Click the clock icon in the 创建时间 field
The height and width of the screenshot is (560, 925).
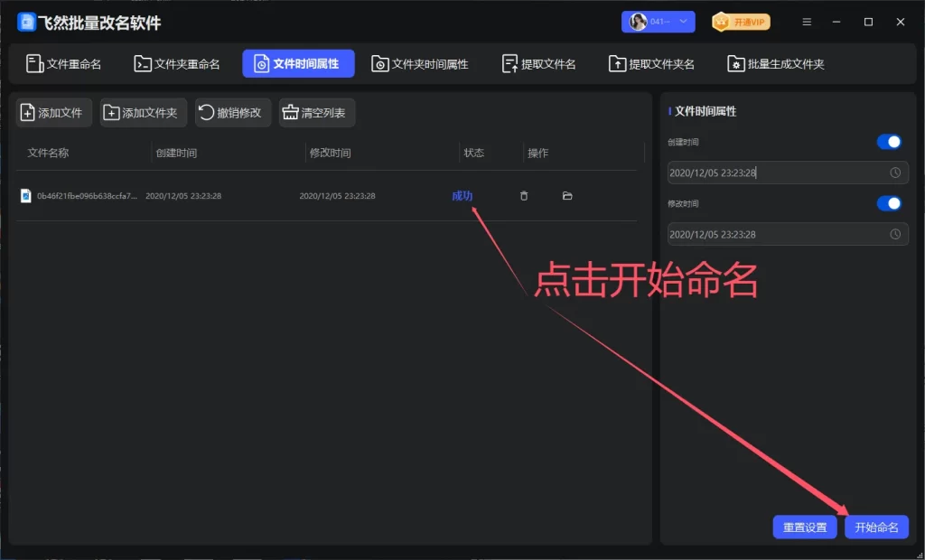coord(895,173)
